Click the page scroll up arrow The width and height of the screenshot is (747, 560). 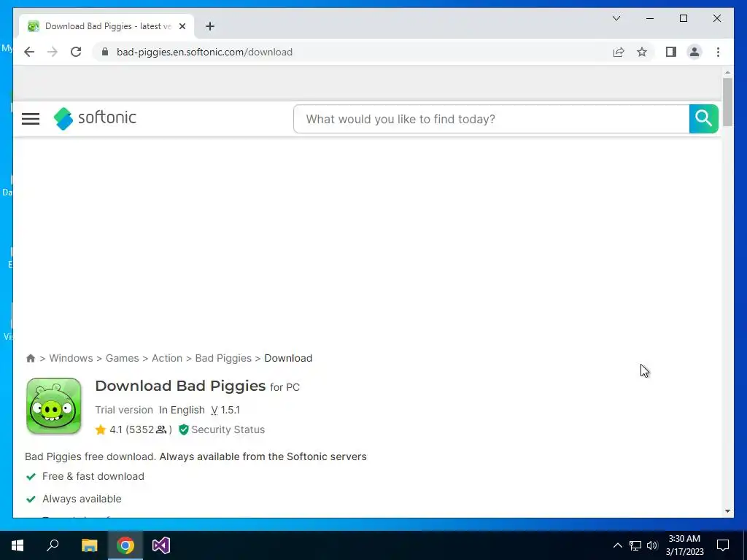point(727,72)
